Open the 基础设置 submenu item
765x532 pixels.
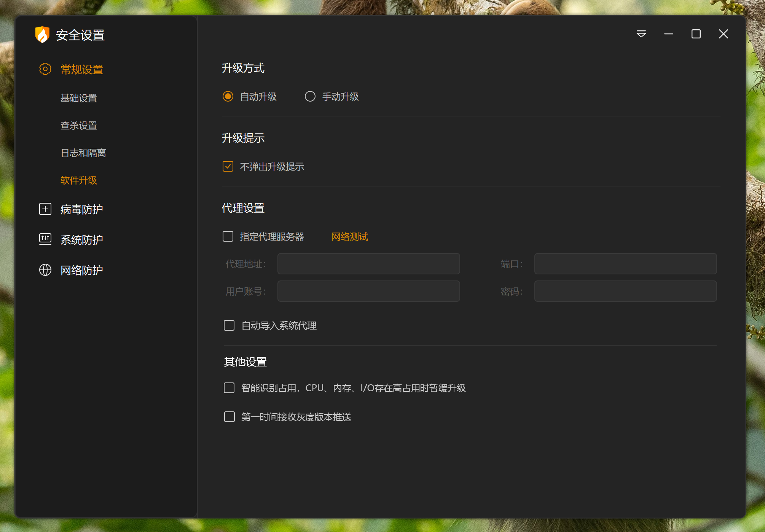(79, 98)
